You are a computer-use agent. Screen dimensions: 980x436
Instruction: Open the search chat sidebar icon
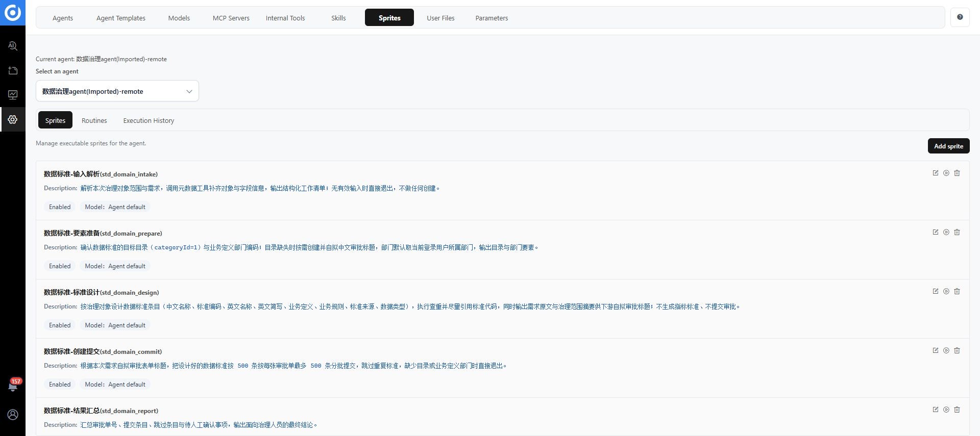click(13, 46)
